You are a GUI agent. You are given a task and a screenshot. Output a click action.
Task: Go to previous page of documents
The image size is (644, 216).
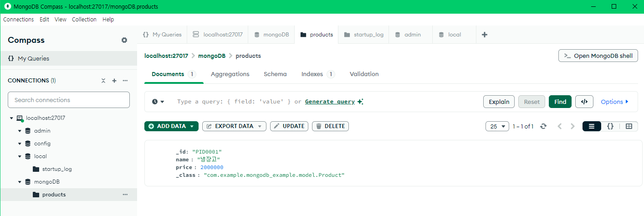(x=560, y=126)
